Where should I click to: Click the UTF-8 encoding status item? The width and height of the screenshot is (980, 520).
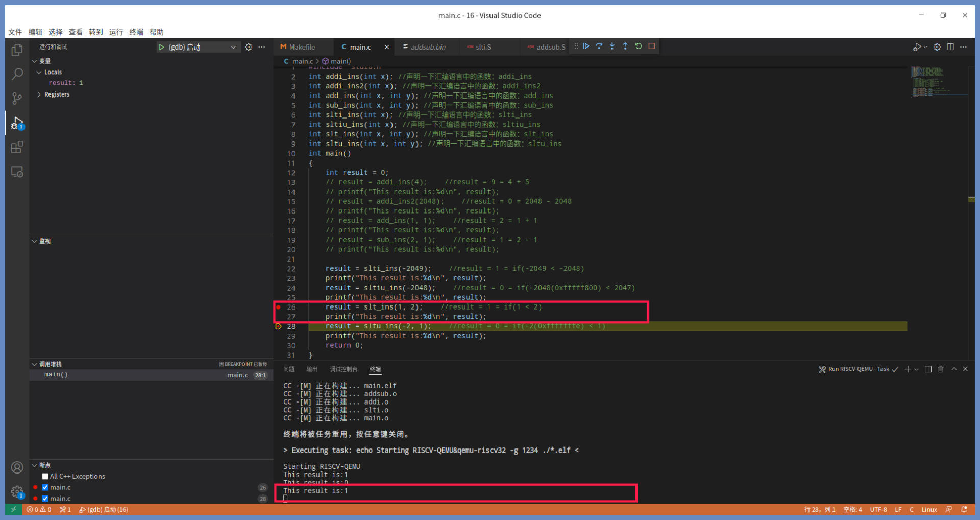[878, 509]
